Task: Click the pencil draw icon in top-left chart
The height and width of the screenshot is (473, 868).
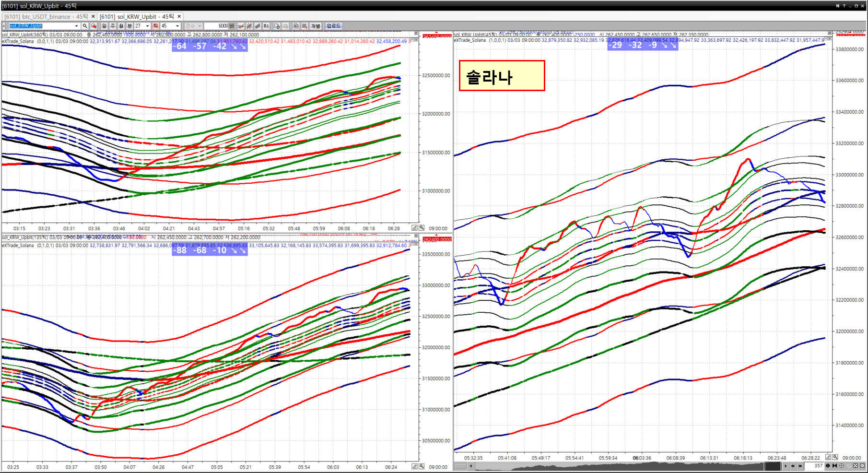Action: pos(414,228)
